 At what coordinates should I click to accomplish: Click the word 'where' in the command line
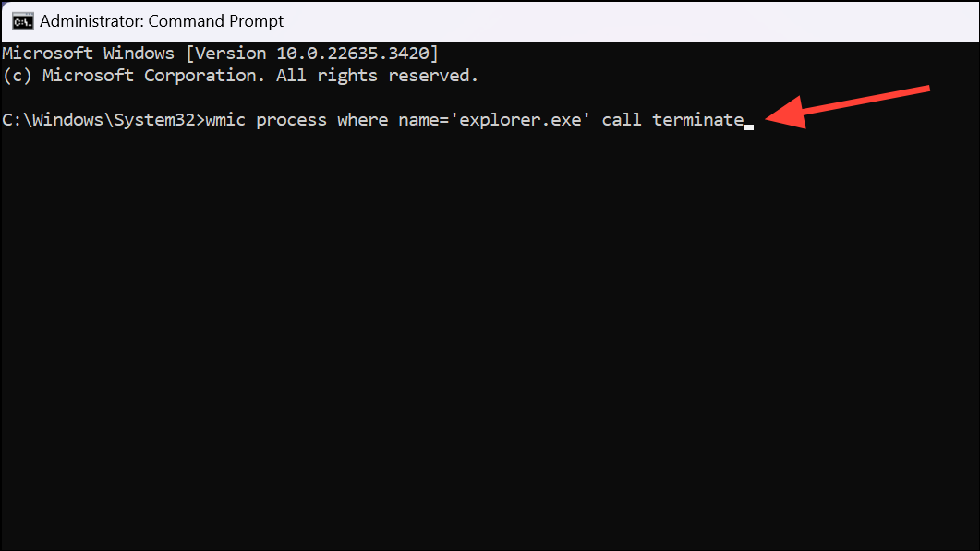(x=362, y=119)
